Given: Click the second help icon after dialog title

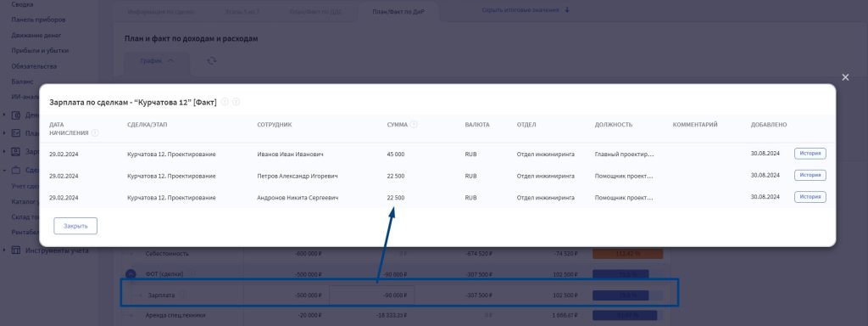Looking at the screenshot, I should coord(236,102).
